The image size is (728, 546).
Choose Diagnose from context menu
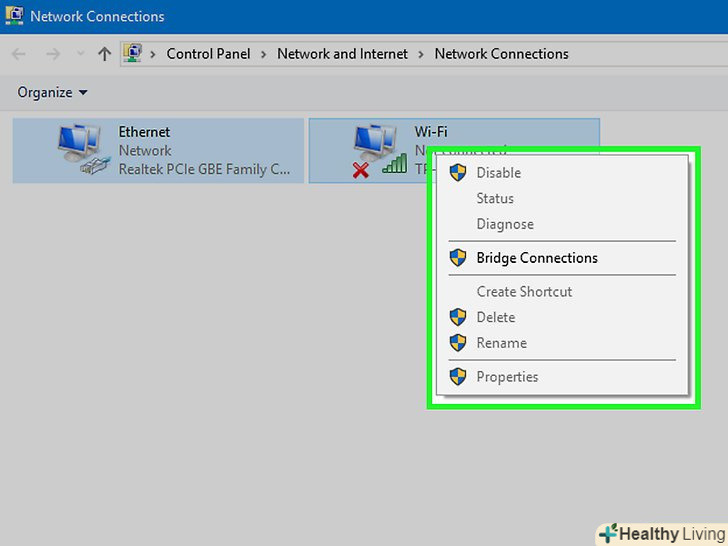click(562, 224)
